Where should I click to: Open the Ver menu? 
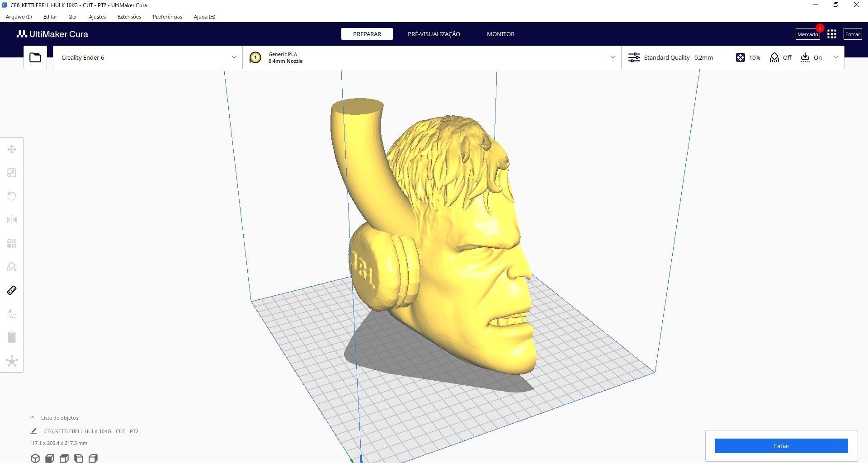tap(73, 17)
